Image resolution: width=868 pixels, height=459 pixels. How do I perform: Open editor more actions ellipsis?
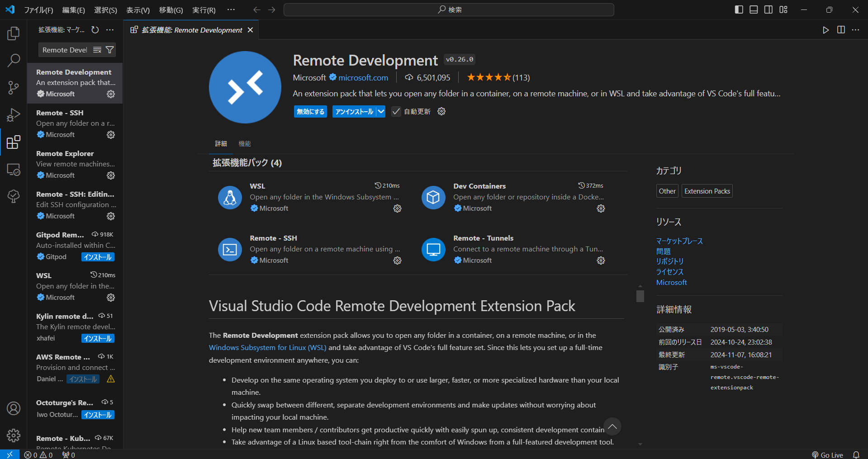tap(855, 30)
